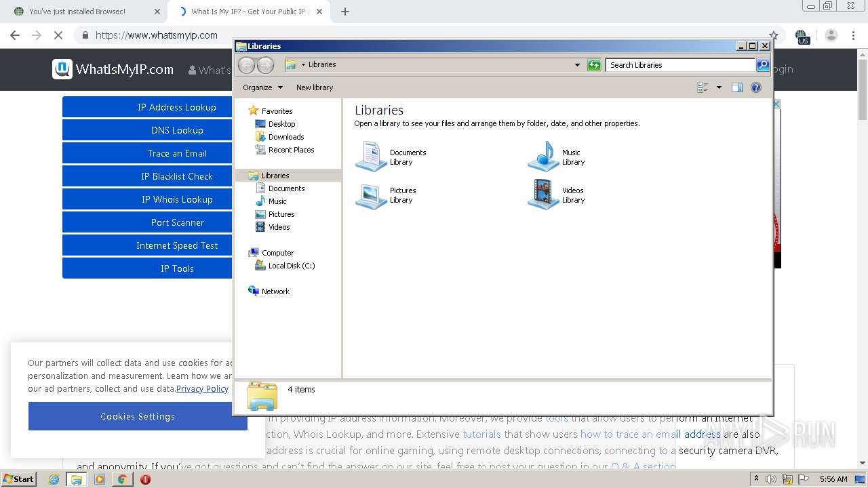The width and height of the screenshot is (868, 488).
Task: Open the Videos library icon in main pane
Action: (x=543, y=195)
